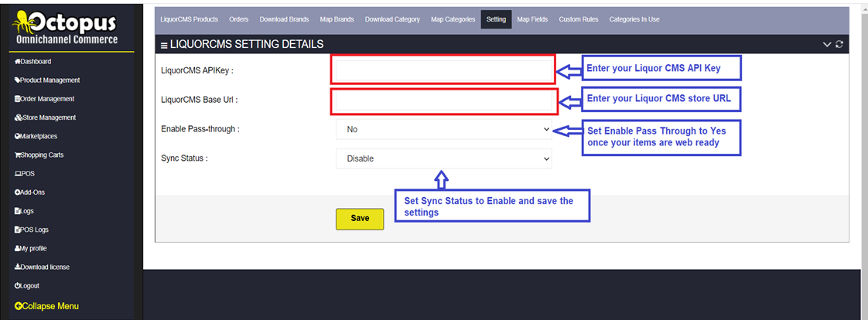868x320 pixels.
Task: Open the Download Brands tab
Action: point(284,19)
